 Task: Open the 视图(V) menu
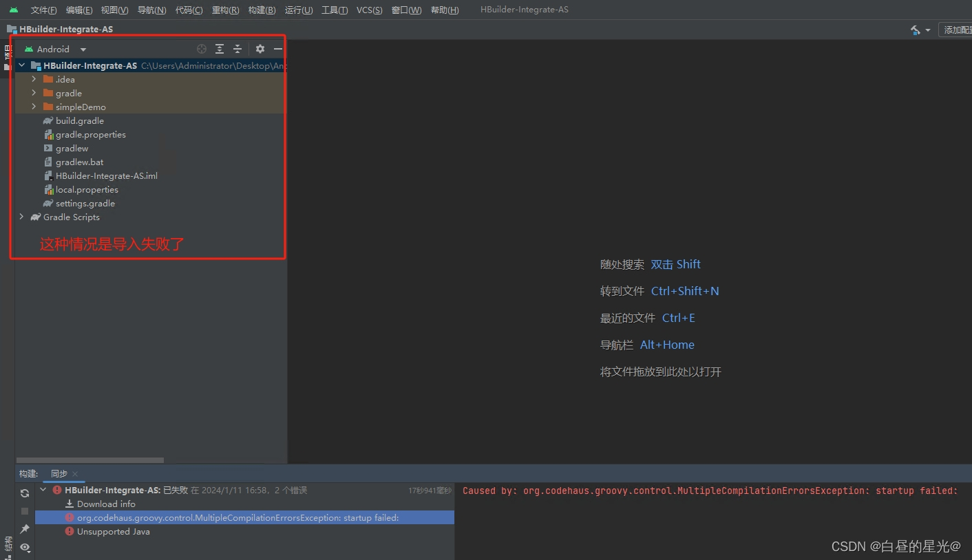tap(114, 10)
